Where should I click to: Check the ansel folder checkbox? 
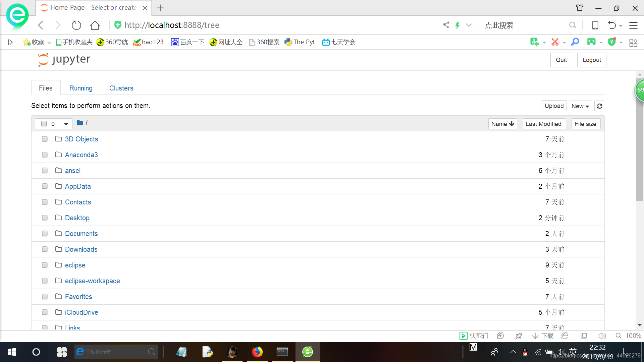(45, 171)
